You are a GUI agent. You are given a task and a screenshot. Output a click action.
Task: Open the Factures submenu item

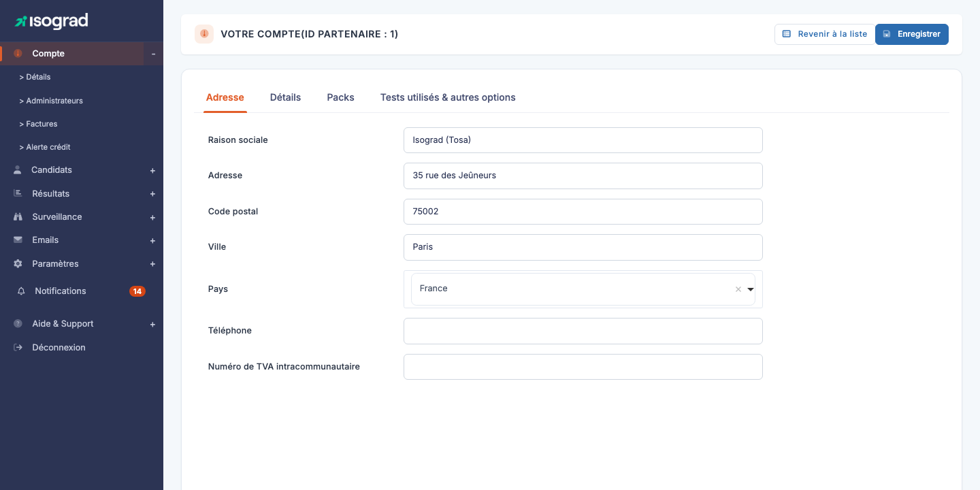(x=38, y=124)
